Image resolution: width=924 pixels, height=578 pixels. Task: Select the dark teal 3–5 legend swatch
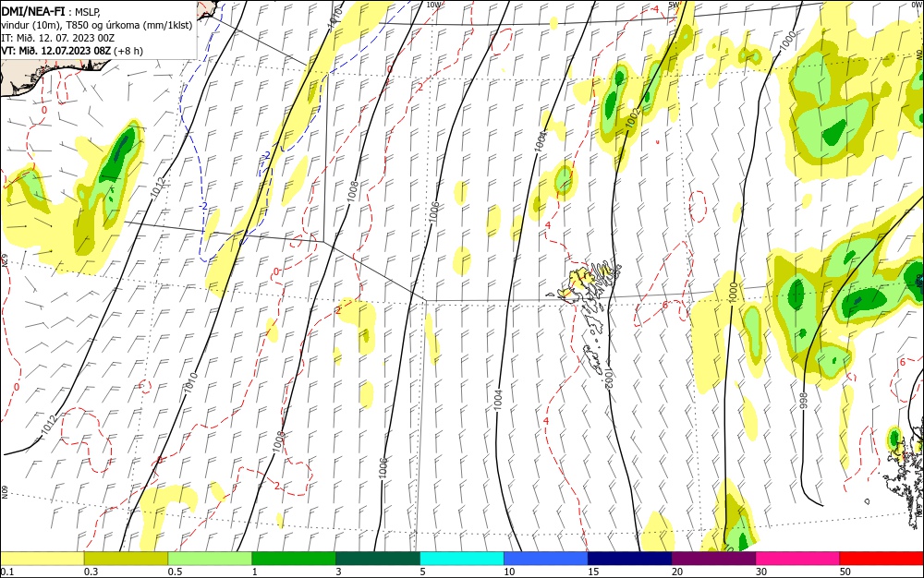click(x=378, y=559)
